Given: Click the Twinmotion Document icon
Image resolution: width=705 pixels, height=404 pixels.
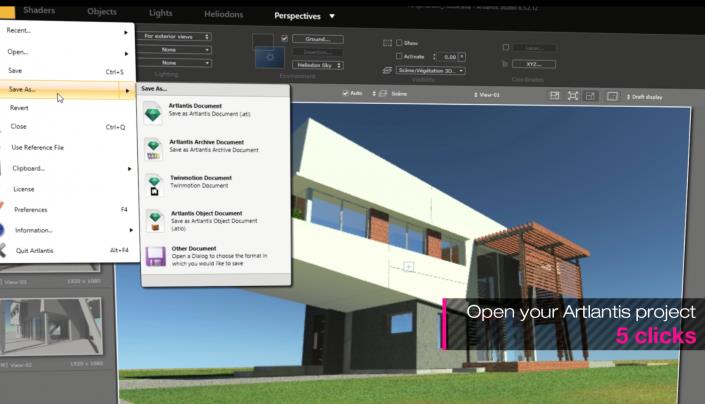Looking at the screenshot, I should click(x=154, y=185).
